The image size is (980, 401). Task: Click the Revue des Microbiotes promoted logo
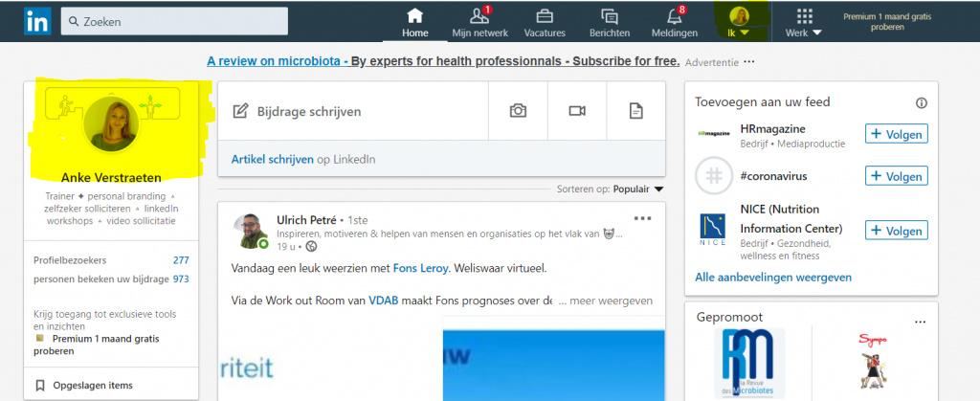(748, 363)
